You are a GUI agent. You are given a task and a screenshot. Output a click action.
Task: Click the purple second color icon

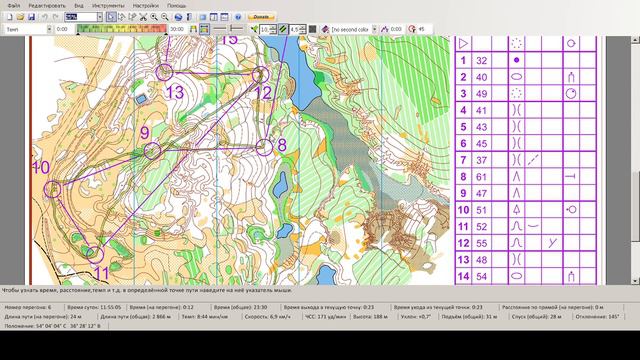click(x=325, y=29)
